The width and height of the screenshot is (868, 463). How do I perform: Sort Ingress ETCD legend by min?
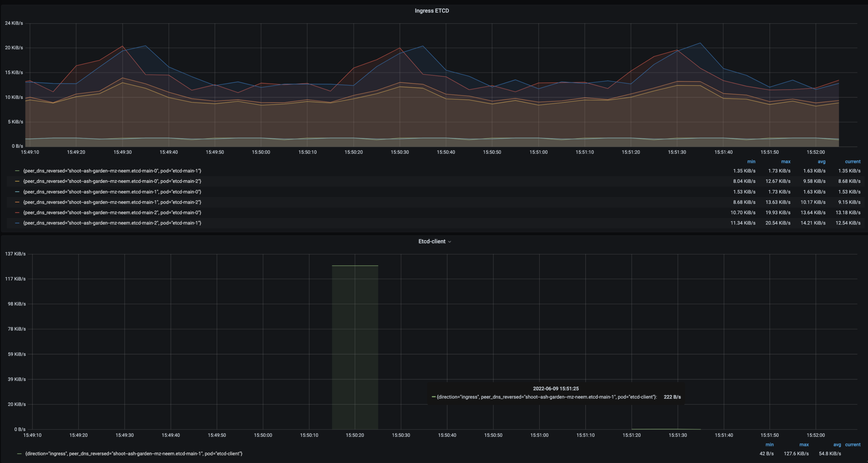coord(751,162)
